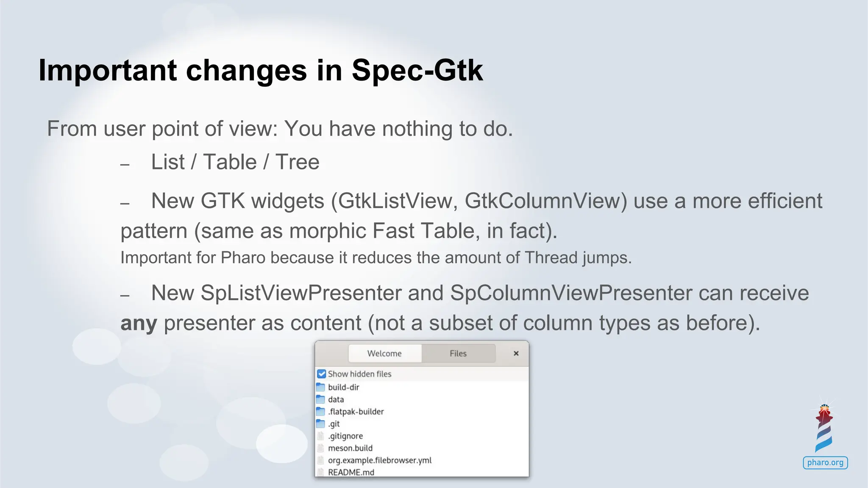Select the data folder entry name
868x488 pixels.
click(x=336, y=399)
